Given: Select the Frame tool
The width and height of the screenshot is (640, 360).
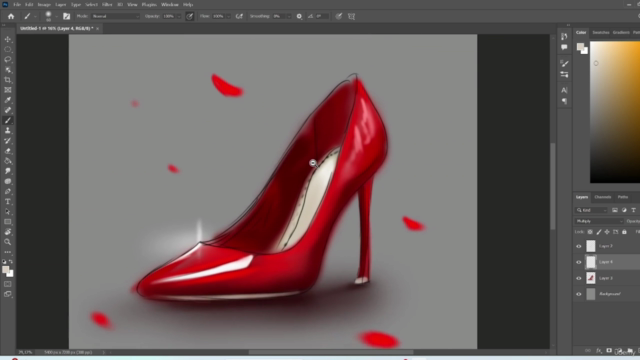Looking at the screenshot, I should 8,90.
